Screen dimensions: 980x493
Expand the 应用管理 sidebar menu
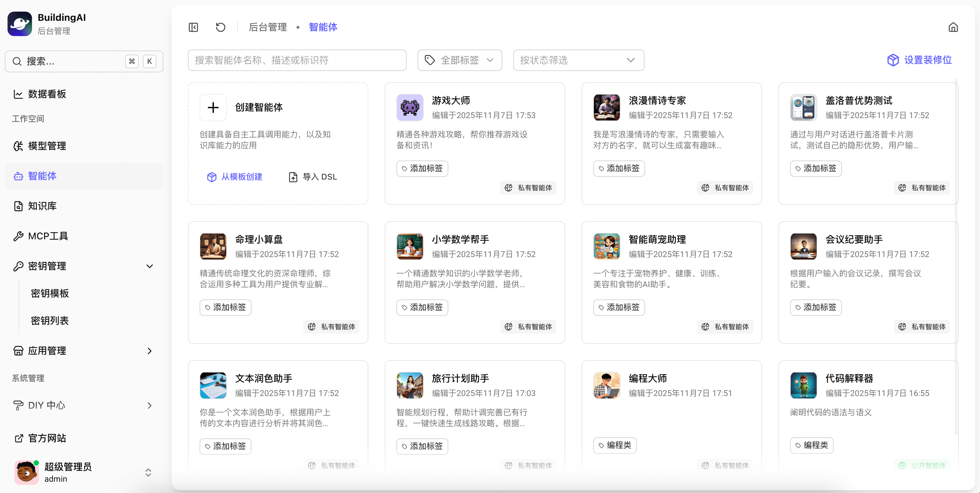click(150, 351)
